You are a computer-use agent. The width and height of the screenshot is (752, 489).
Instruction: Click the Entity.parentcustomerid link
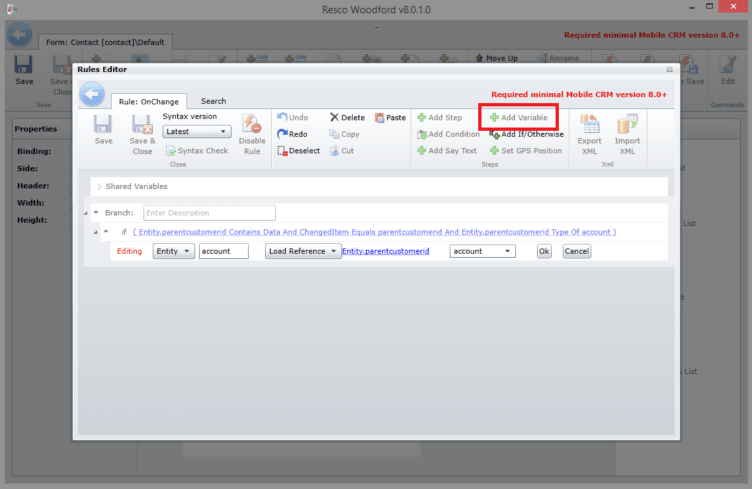coord(385,251)
